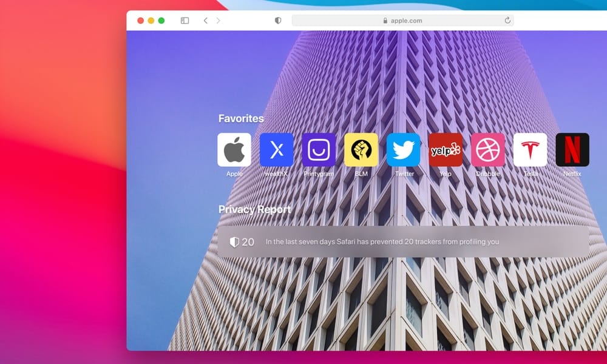Open the wealthX favorite
Image resolution: width=607 pixels, height=364 pixels.
coord(277,149)
